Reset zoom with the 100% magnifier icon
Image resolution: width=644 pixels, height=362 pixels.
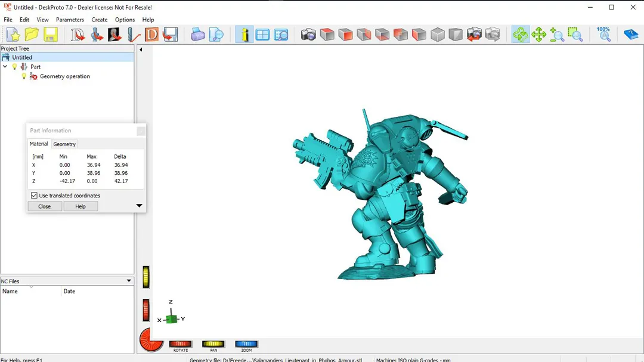(603, 35)
